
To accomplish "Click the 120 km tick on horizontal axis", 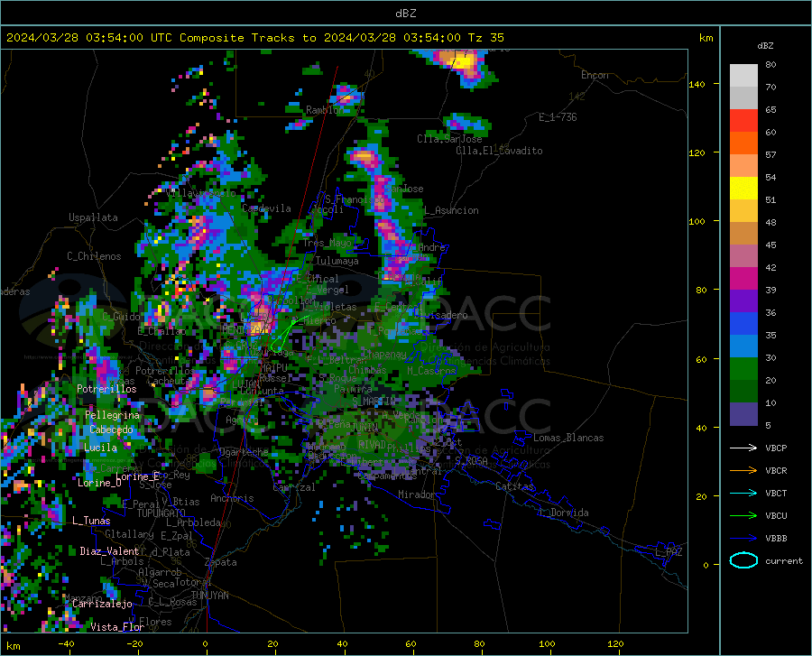I will (615, 644).
